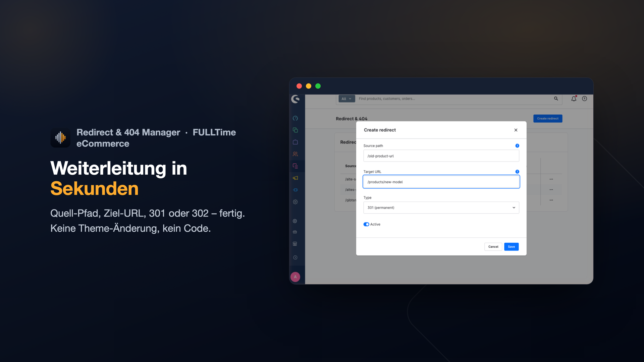The height and width of the screenshot is (362, 644).
Task: Open the Settings gear icon in the sidebar
Action: pos(295,202)
